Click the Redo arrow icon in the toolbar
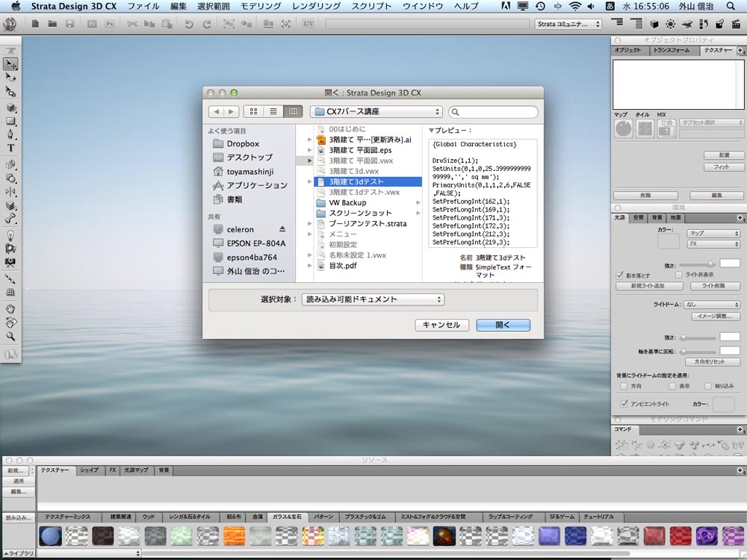 coord(207,24)
